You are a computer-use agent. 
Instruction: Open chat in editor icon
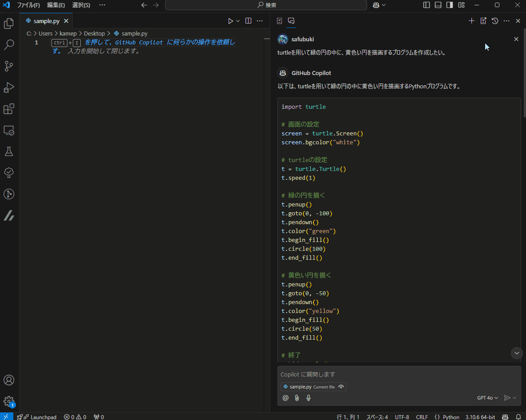[483, 21]
